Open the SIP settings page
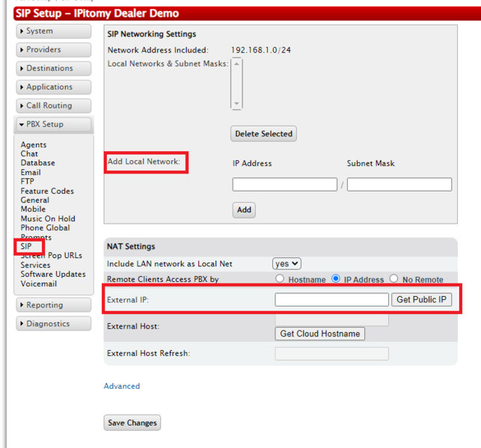This screenshot has height=448, width=481. point(26,246)
